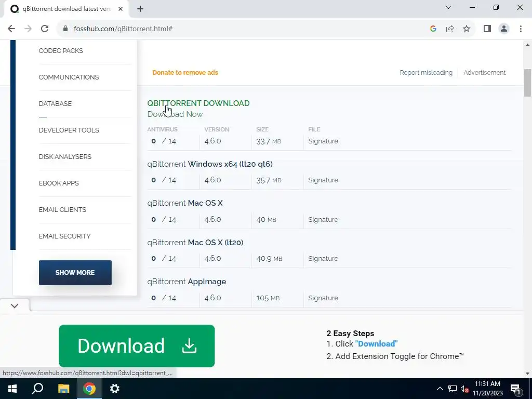Viewport: 532px width, 399px height.
Task: Select the qBittorrent download latest version tab
Action: click(x=66, y=9)
